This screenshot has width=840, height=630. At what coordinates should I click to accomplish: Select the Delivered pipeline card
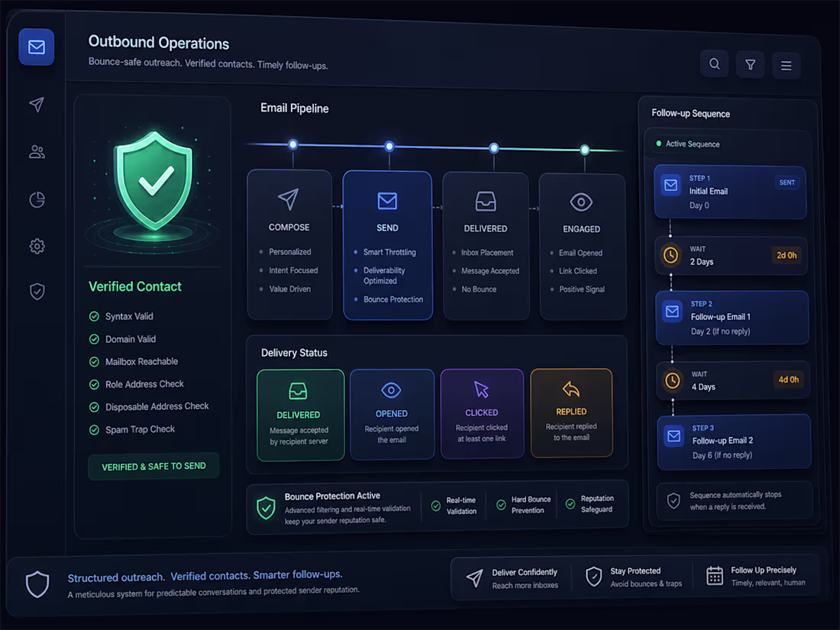pyautogui.click(x=486, y=247)
